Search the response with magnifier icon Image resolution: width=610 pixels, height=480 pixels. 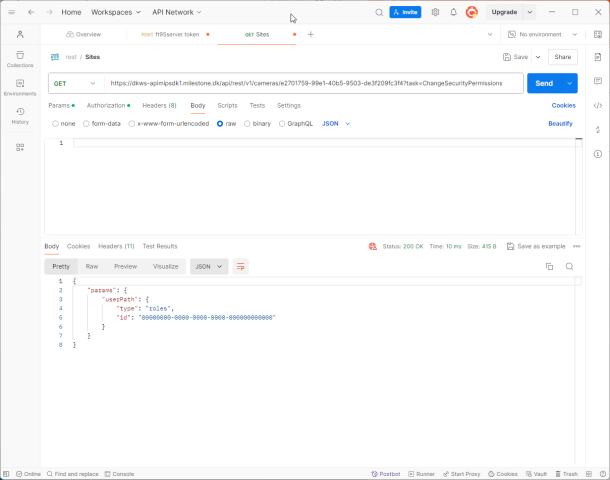[x=569, y=266]
